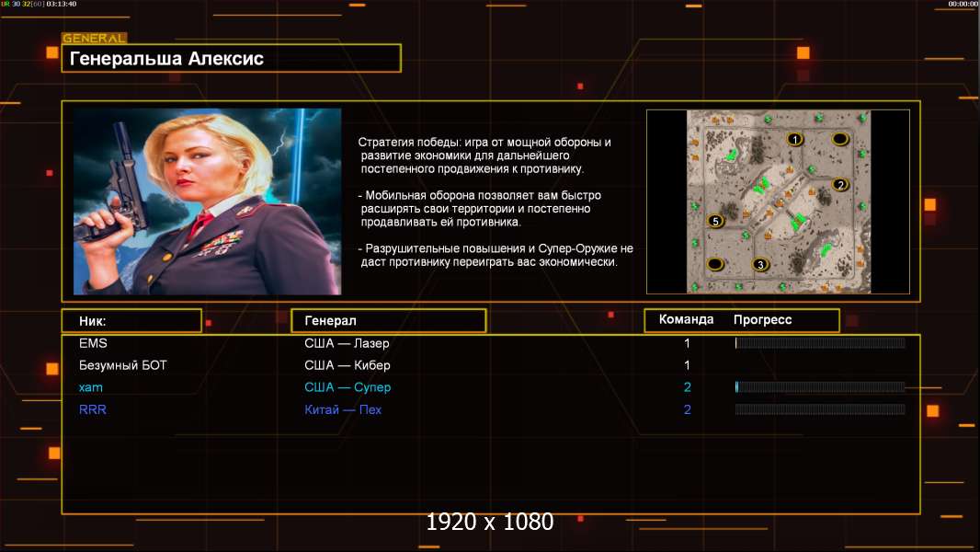Click the 'Стратегия победы' paragraph

pyautogui.click(x=484, y=155)
